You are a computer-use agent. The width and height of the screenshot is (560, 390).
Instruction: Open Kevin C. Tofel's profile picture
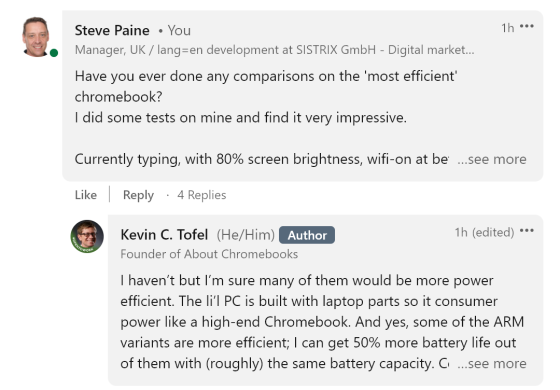coord(87,236)
